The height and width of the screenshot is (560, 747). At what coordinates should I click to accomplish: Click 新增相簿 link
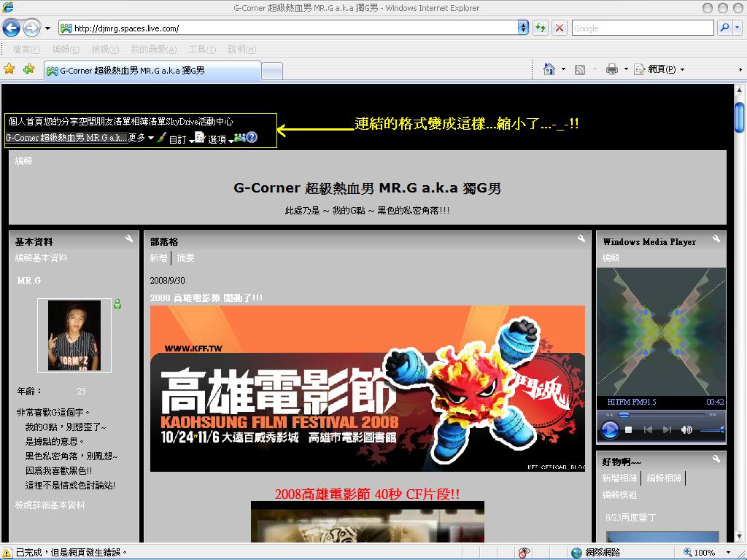click(620, 478)
